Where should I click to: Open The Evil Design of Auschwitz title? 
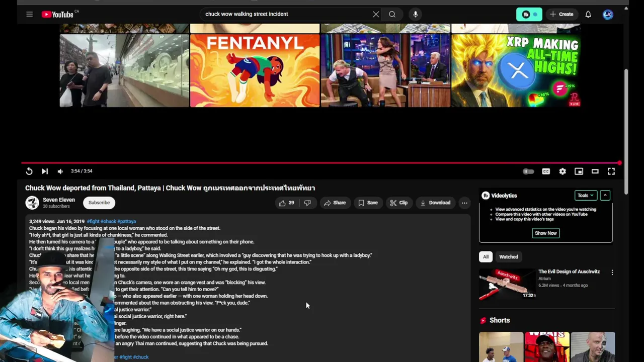tap(569, 271)
